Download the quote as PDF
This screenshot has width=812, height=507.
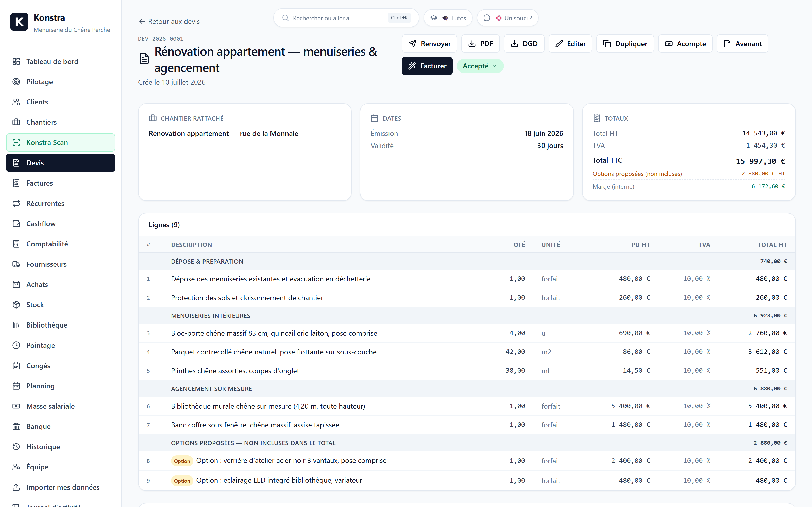click(x=481, y=44)
